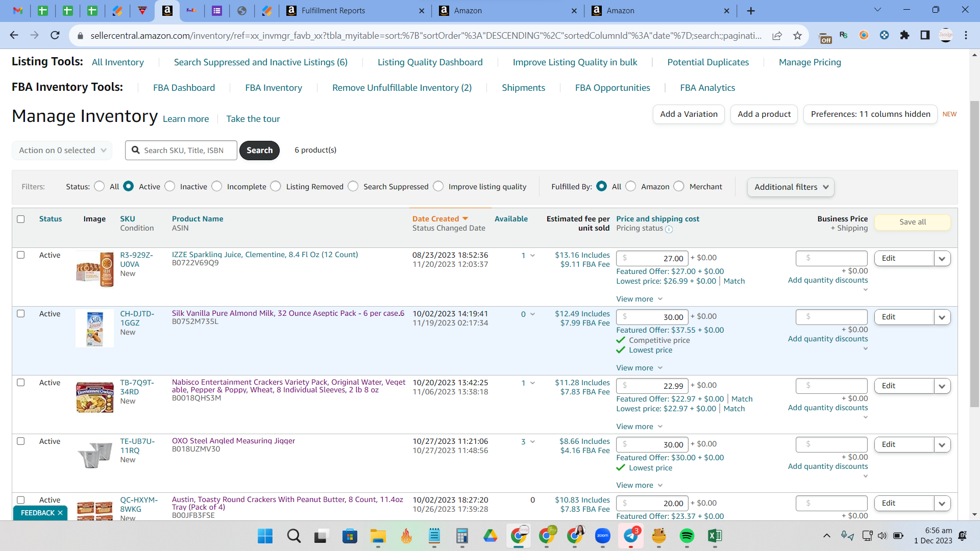The image size is (980, 551).
Task: Open the Calculator from the taskbar
Action: pyautogui.click(x=462, y=536)
